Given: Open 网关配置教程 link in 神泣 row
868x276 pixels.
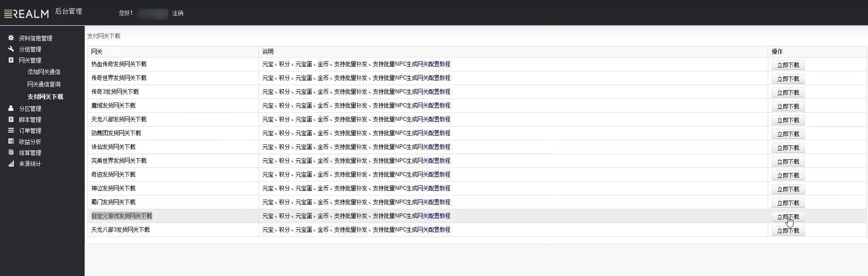Looking at the screenshot, I should tap(434, 188).
